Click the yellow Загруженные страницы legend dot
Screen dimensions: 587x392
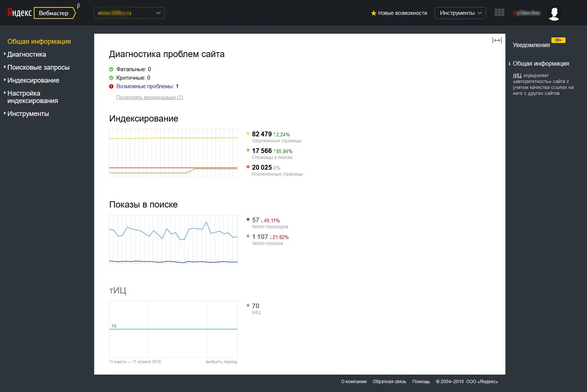[248, 133]
